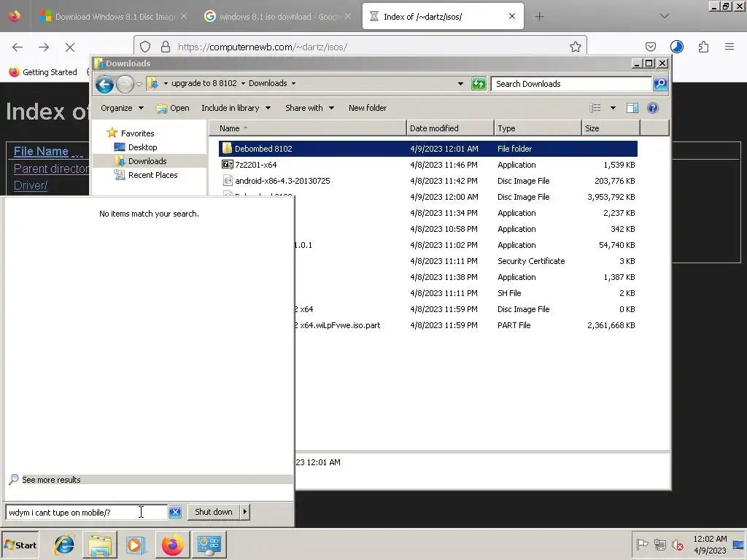
Task: Click the network tray icon
Action: [x=659, y=544]
